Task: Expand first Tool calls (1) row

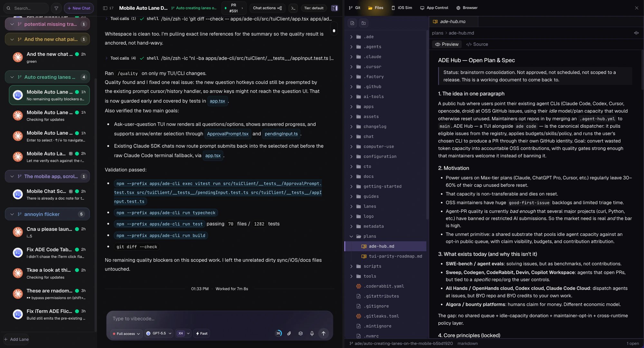Action: (106, 19)
